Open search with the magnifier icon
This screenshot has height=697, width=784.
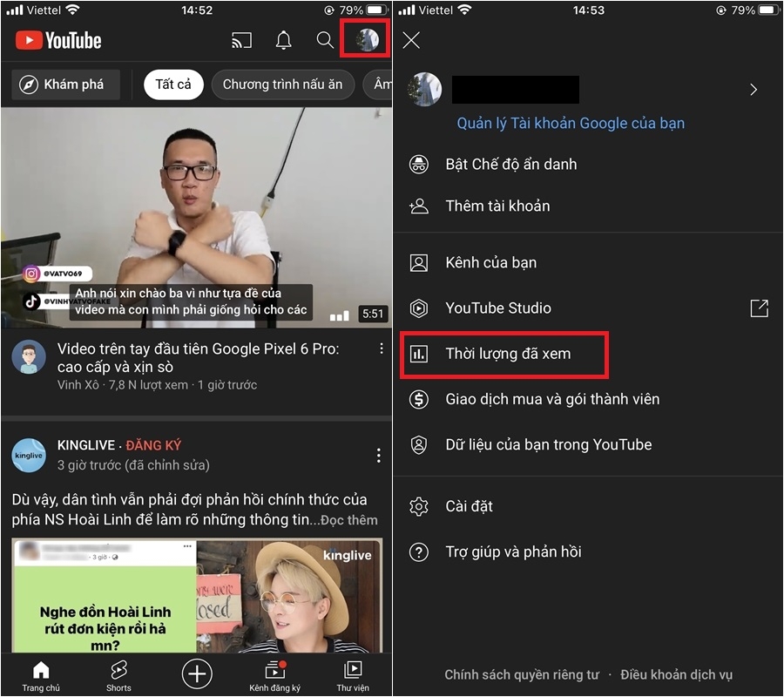tap(325, 40)
